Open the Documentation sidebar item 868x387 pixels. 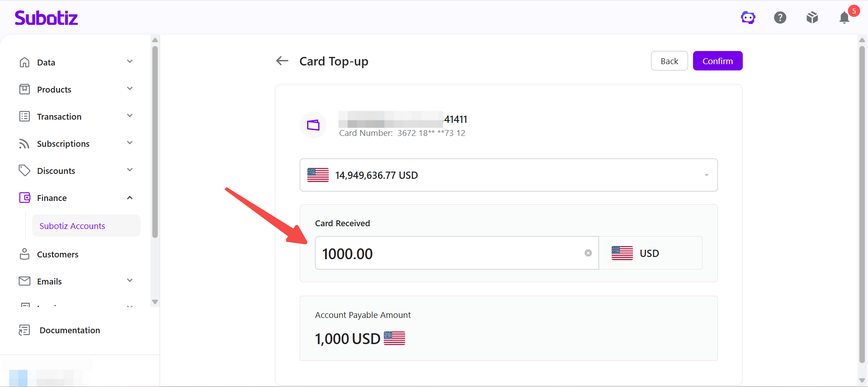(x=70, y=330)
